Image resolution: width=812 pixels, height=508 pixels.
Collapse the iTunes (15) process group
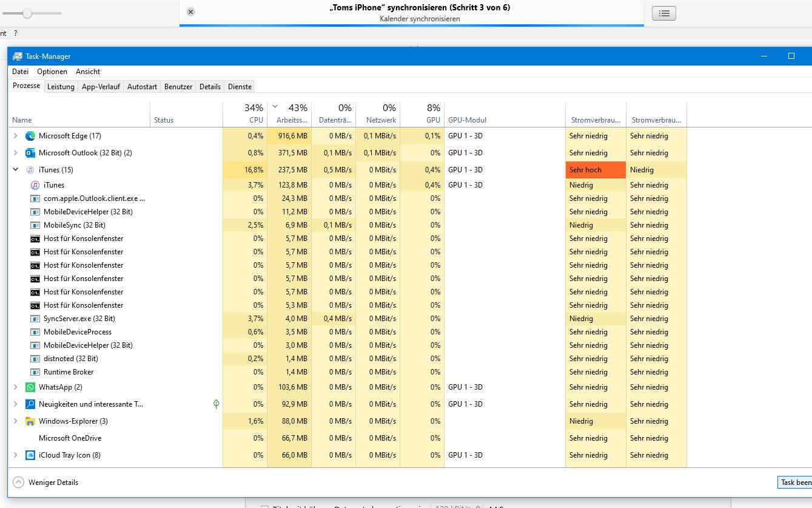point(16,170)
